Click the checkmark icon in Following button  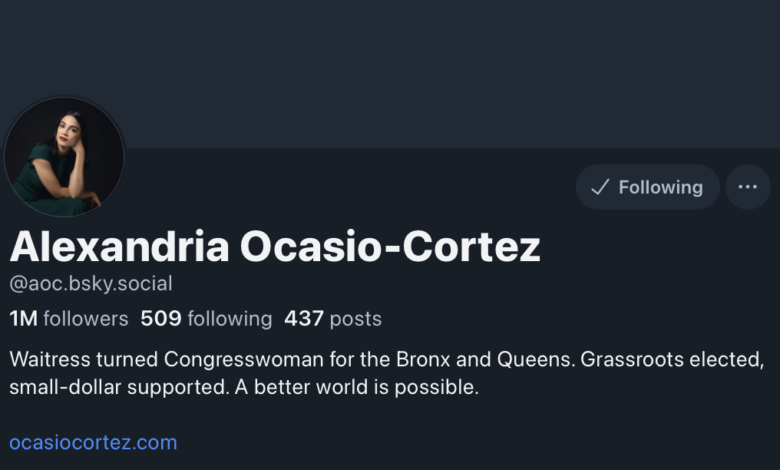[x=600, y=187]
